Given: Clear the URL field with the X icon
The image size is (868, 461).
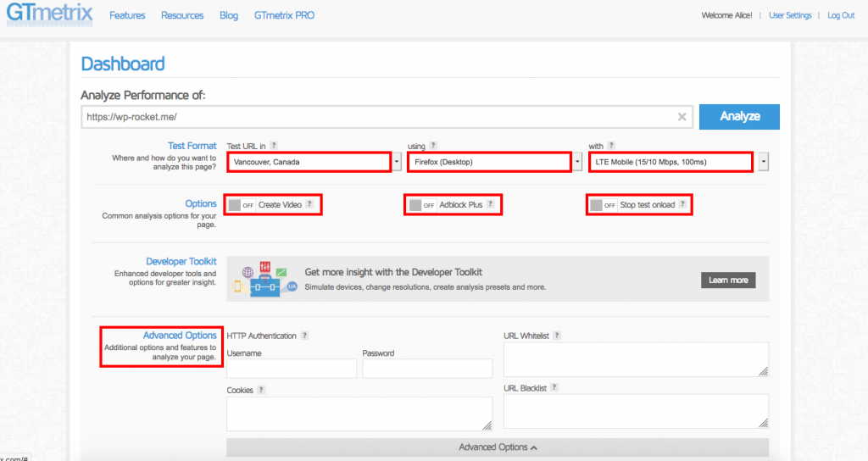Looking at the screenshot, I should pos(682,117).
